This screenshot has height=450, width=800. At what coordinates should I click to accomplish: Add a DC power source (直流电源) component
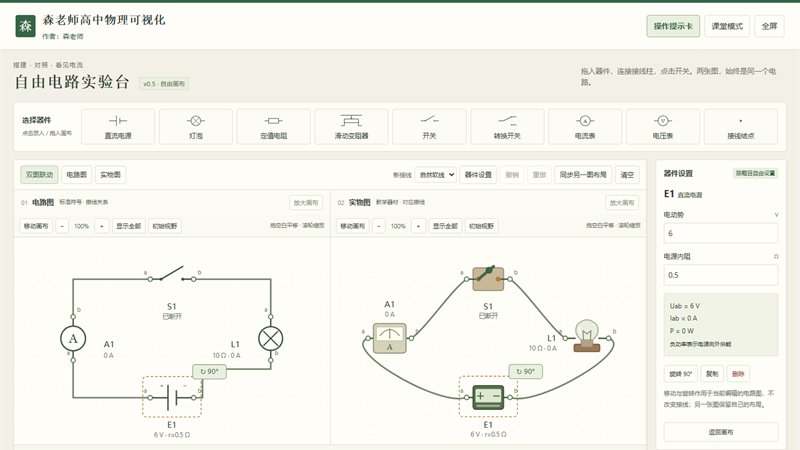coord(118,127)
